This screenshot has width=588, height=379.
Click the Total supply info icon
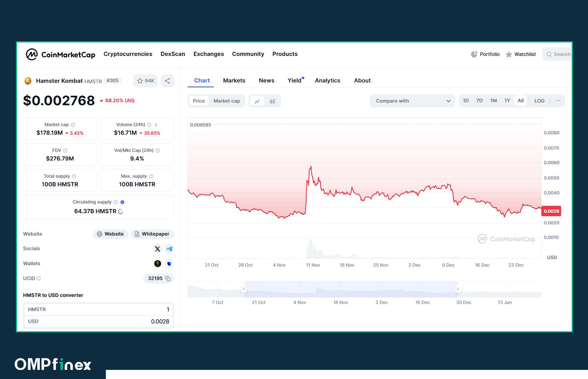(x=74, y=176)
